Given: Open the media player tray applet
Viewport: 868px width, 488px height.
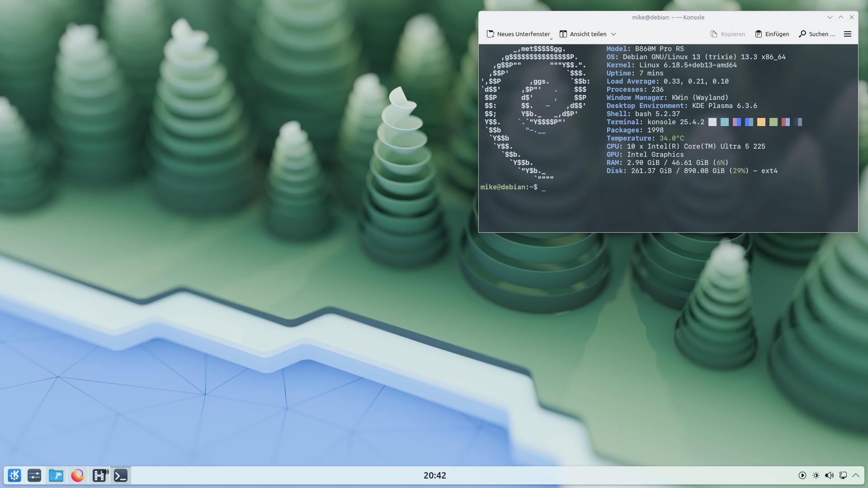Looking at the screenshot, I should coord(802,475).
